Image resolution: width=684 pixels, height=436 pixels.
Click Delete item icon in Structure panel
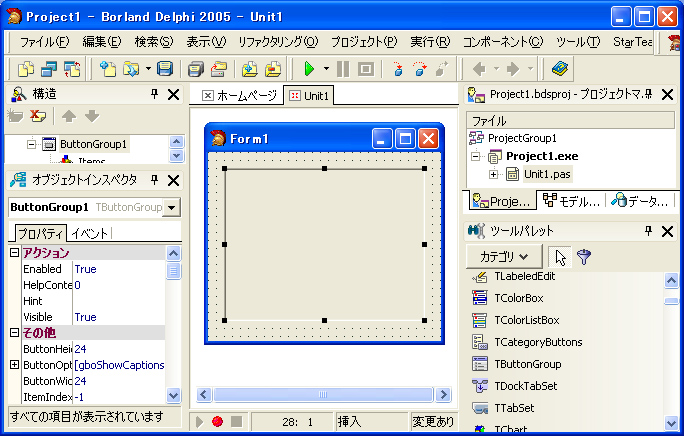click(38, 116)
